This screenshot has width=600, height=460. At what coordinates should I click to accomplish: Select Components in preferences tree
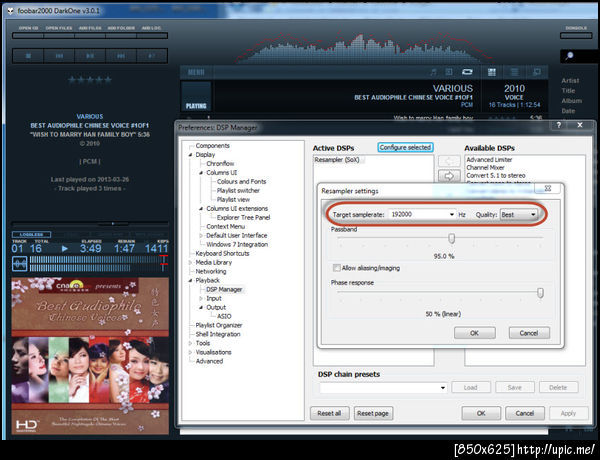click(212, 146)
